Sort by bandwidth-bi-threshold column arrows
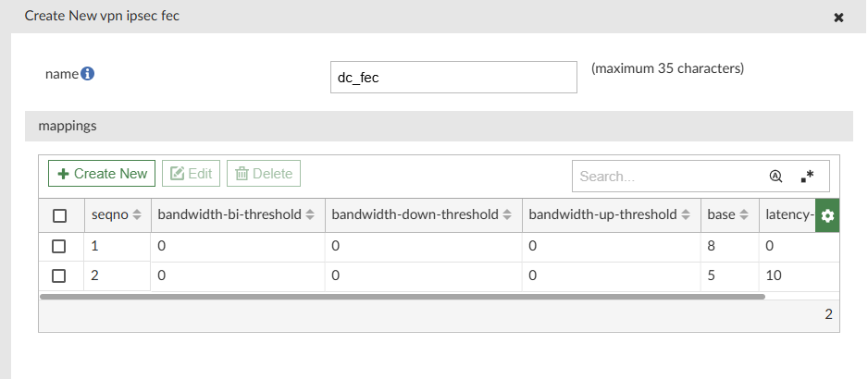The height and width of the screenshot is (379, 868). pyautogui.click(x=310, y=215)
